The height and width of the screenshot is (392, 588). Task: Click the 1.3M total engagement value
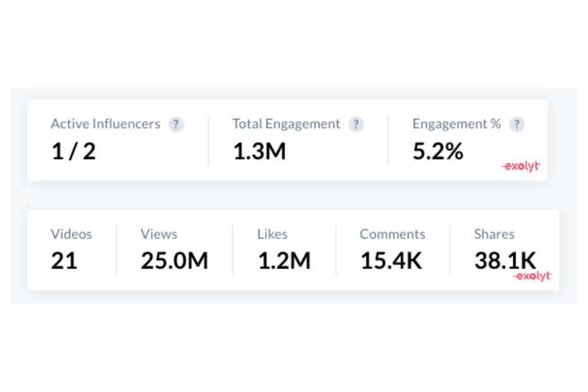[259, 152]
